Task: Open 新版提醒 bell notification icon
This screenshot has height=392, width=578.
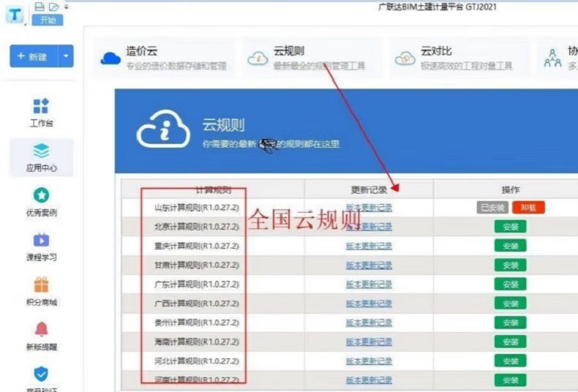Action: 41,330
